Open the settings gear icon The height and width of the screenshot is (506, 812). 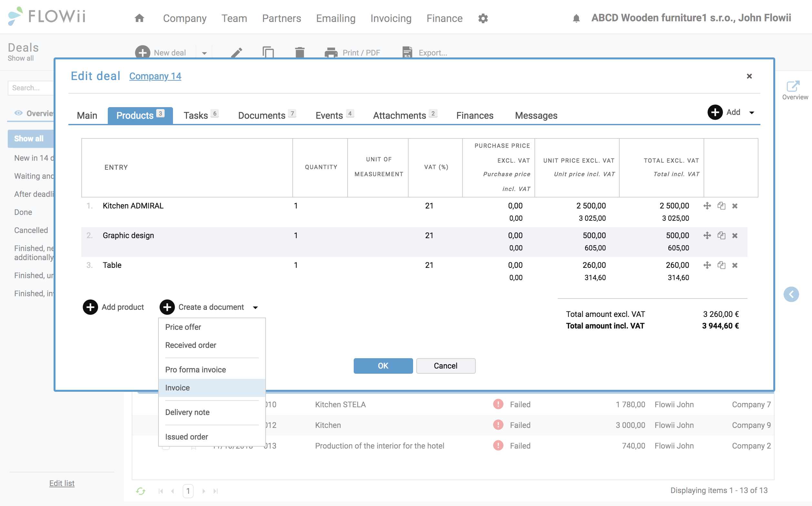click(x=482, y=18)
